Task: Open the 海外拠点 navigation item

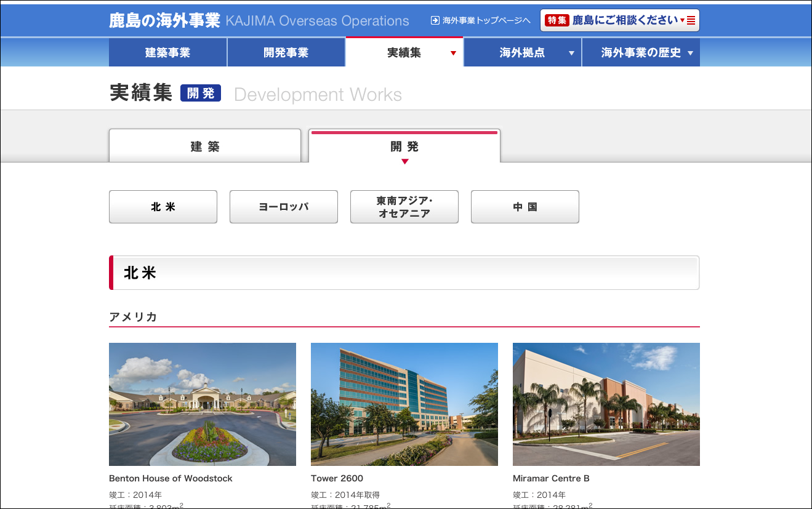Action: [523, 52]
